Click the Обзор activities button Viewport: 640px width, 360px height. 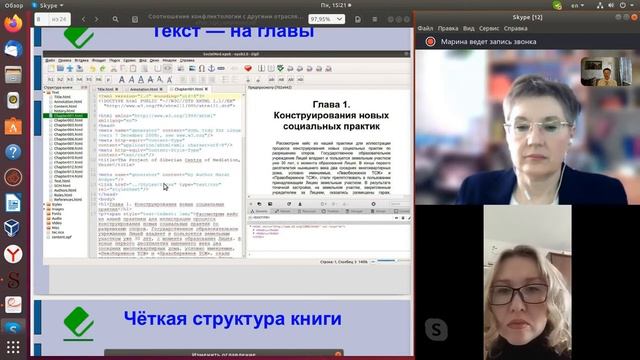pos(13,5)
